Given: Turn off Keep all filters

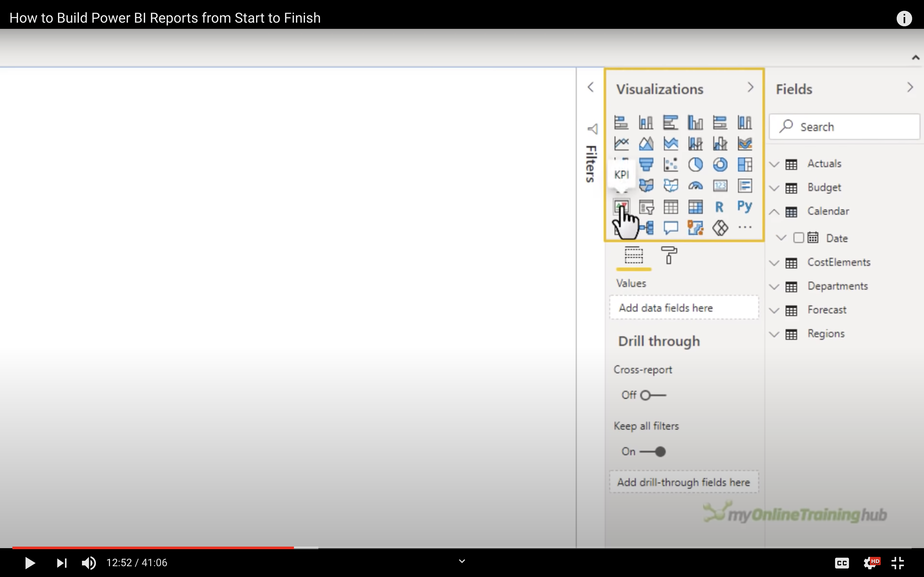Looking at the screenshot, I should 653,452.
